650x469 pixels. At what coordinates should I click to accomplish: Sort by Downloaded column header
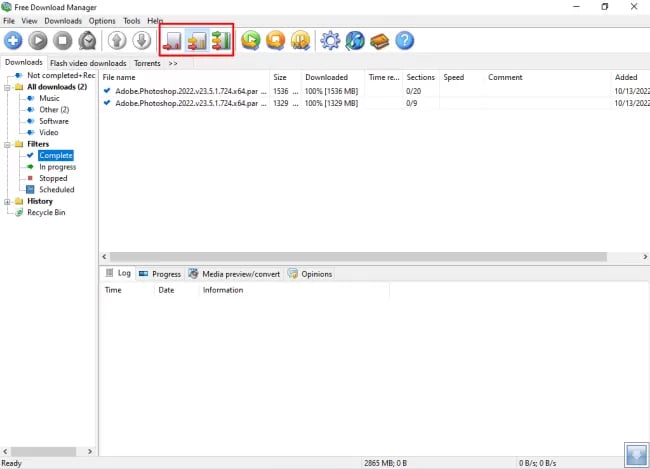[x=333, y=78]
